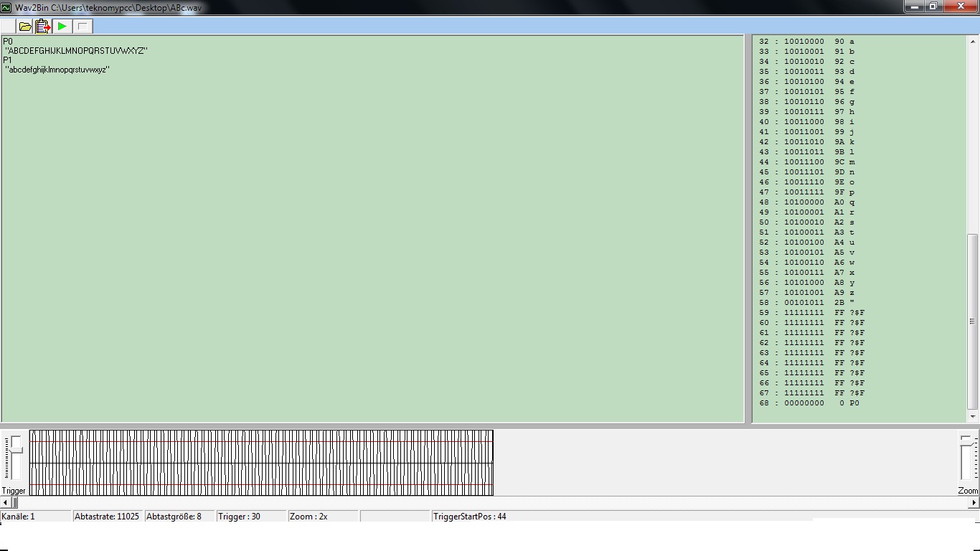Click the P0 label in the output pane

point(8,42)
